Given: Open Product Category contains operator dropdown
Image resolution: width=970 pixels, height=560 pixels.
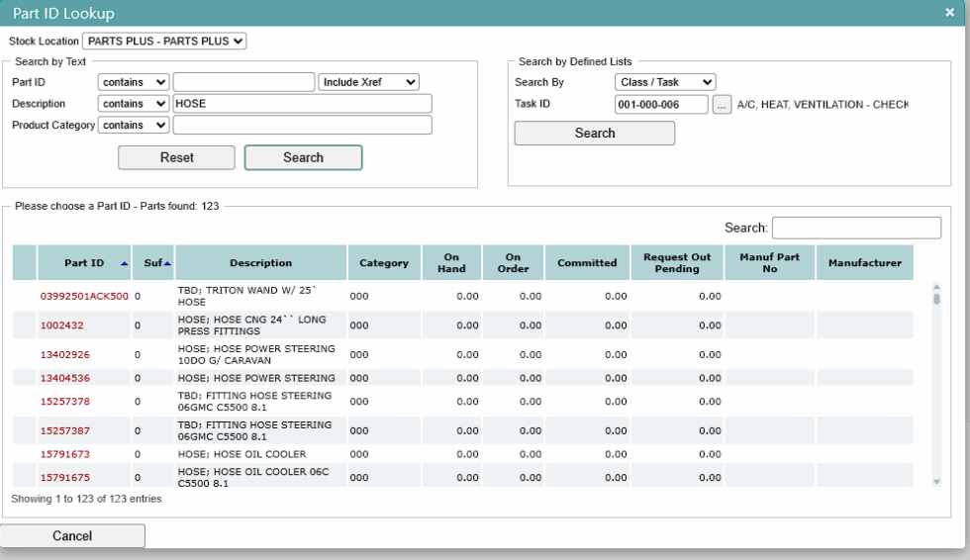Looking at the screenshot, I should click(133, 125).
